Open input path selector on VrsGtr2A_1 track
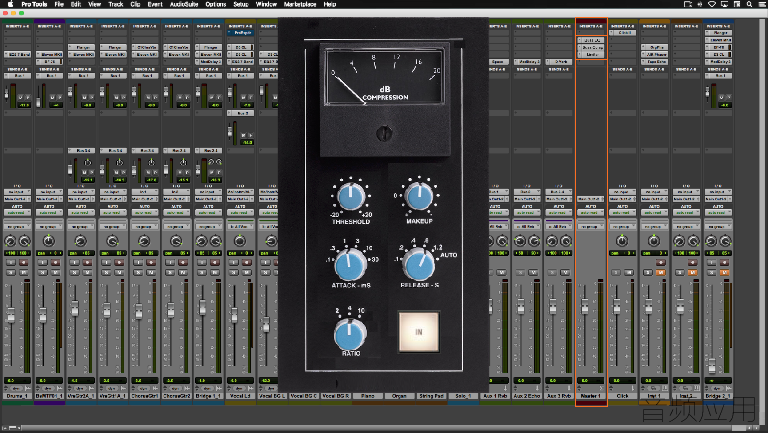Image resolution: width=768 pixels, height=433 pixels. click(81, 192)
